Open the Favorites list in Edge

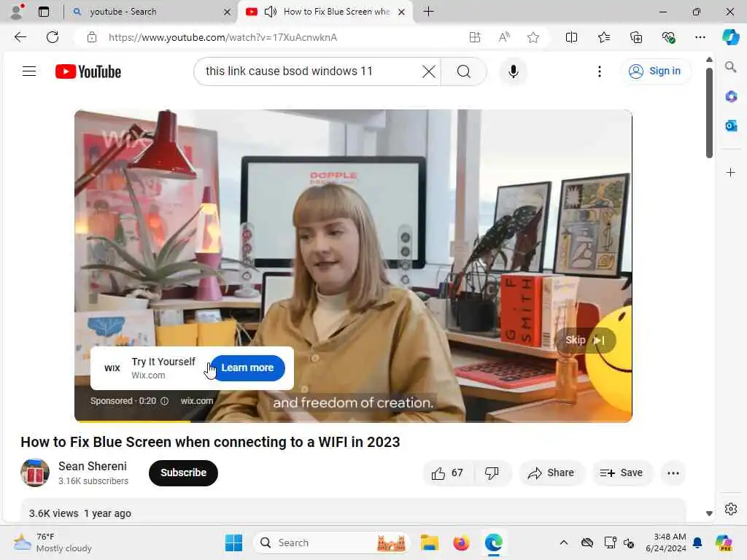(x=603, y=37)
